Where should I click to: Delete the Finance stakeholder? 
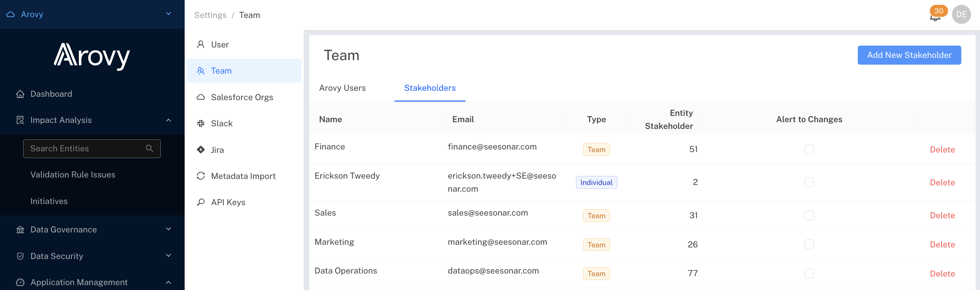[942, 149]
